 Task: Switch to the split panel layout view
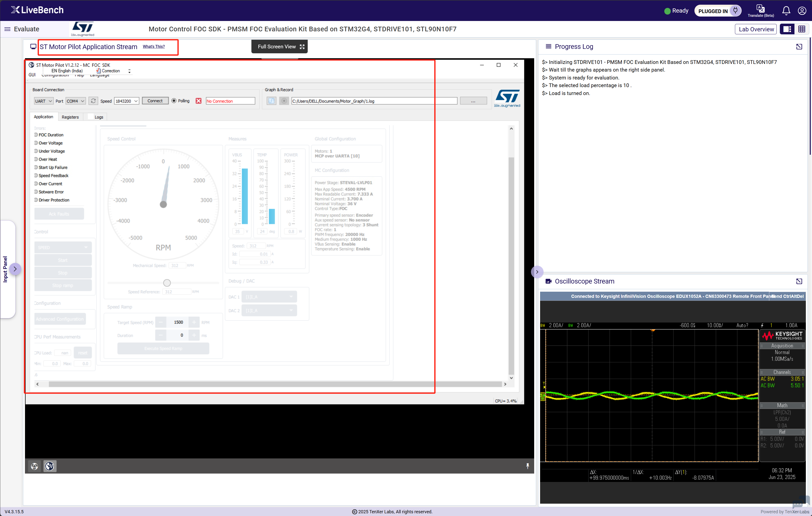pyautogui.click(x=787, y=29)
